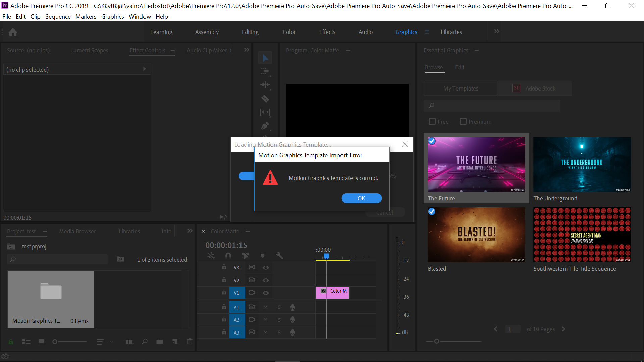Close Loading Motion Graphics Template dialog
644x362 pixels.
[x=405, y=144]
